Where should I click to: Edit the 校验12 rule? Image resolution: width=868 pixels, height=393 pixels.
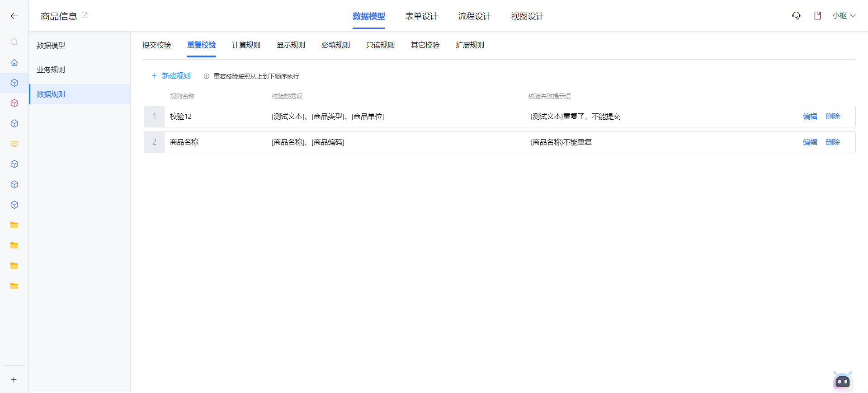[x=810, y=117]
